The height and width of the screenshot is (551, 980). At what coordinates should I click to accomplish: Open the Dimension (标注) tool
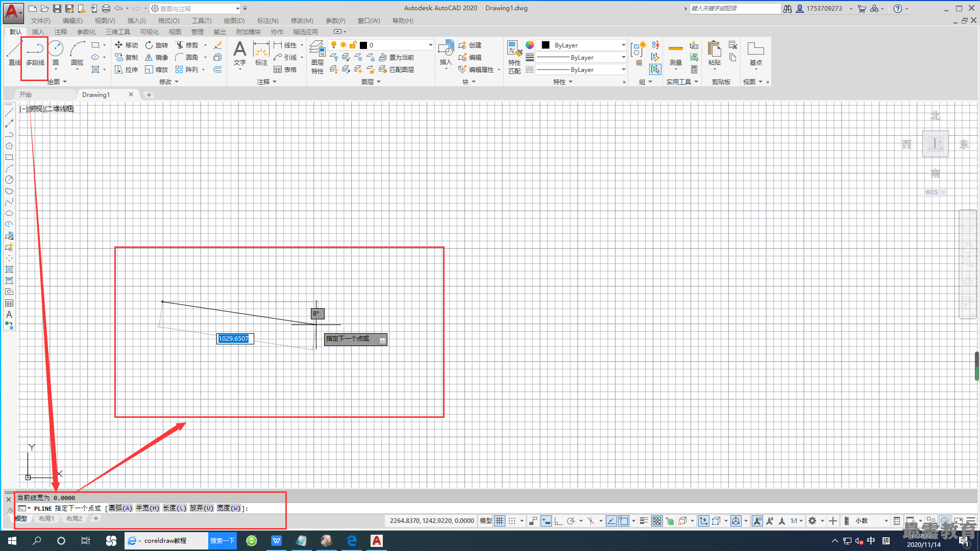(x=261, y=54)
